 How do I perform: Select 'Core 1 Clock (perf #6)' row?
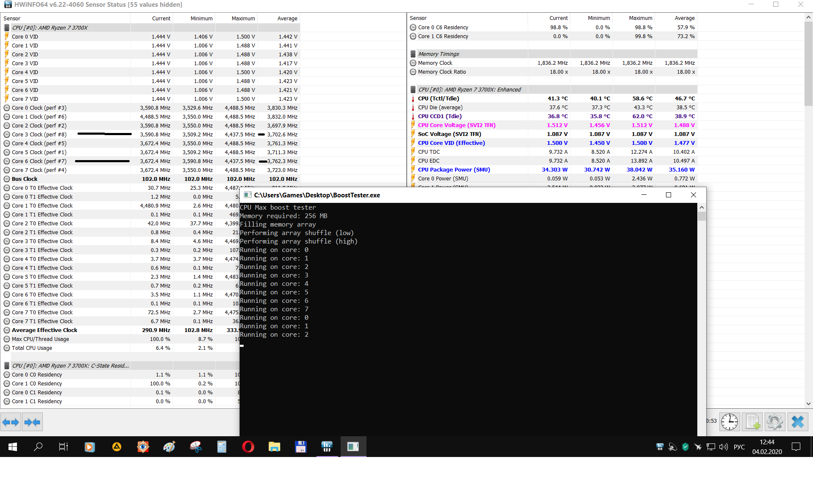150,117
